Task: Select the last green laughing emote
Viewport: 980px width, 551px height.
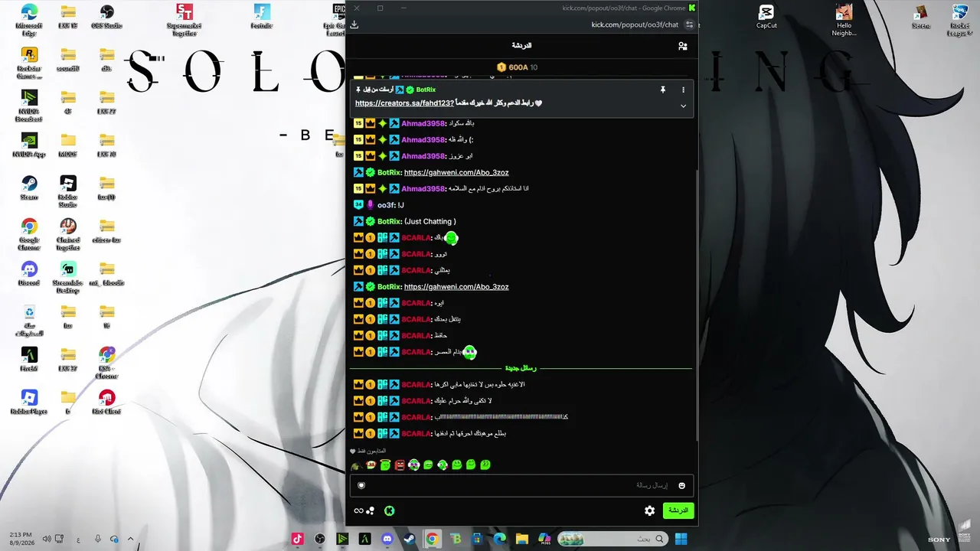Action: coord(485,465)
